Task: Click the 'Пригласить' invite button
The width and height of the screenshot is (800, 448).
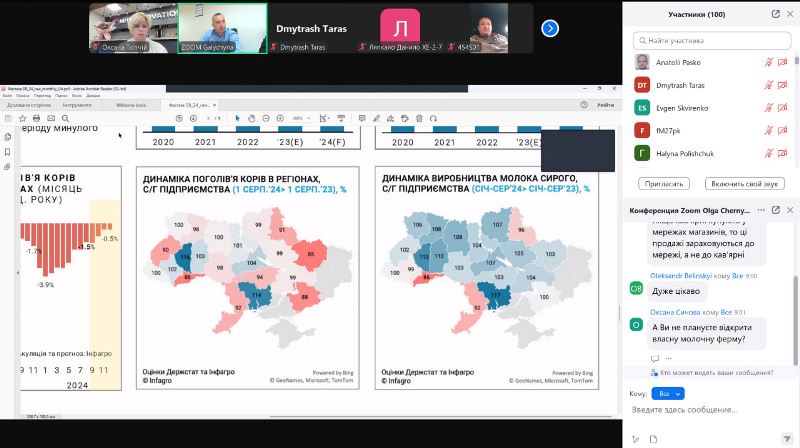Action: (664, 184)
